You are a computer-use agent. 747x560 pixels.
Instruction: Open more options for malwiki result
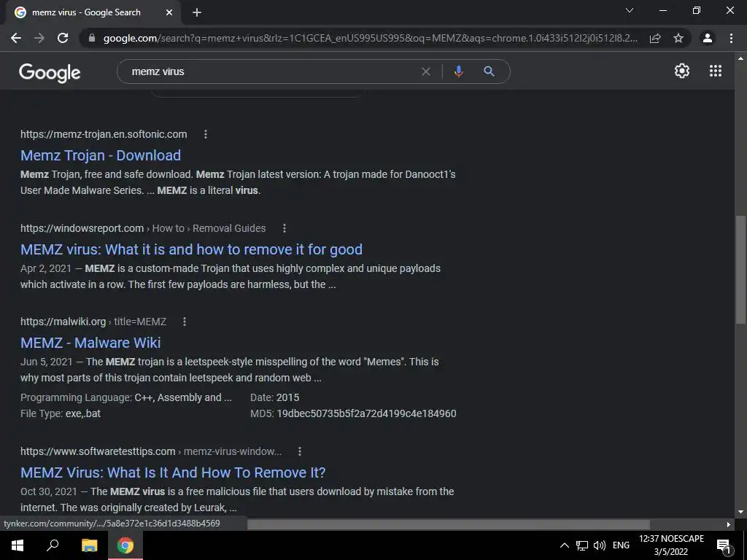coord(185,322)
